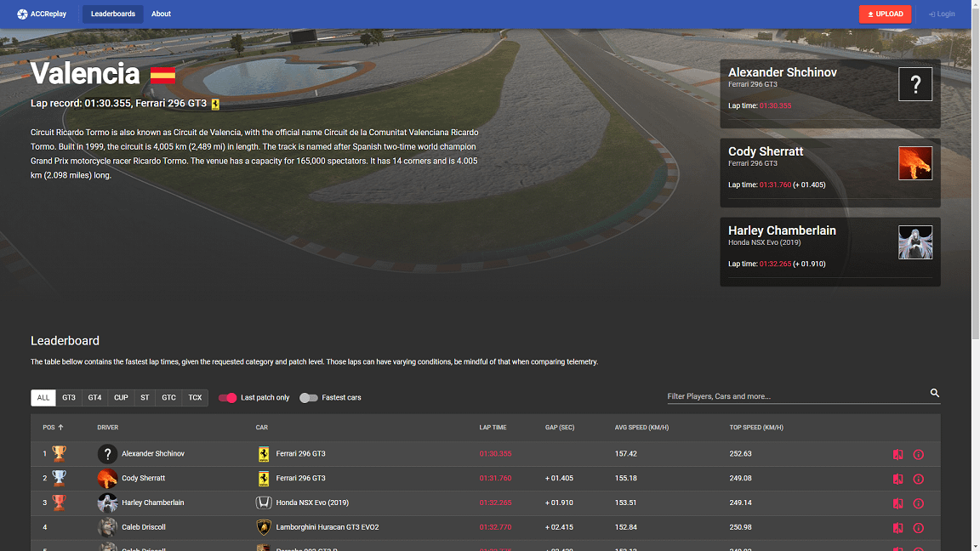Sort by the POS column header

[53, 428]
